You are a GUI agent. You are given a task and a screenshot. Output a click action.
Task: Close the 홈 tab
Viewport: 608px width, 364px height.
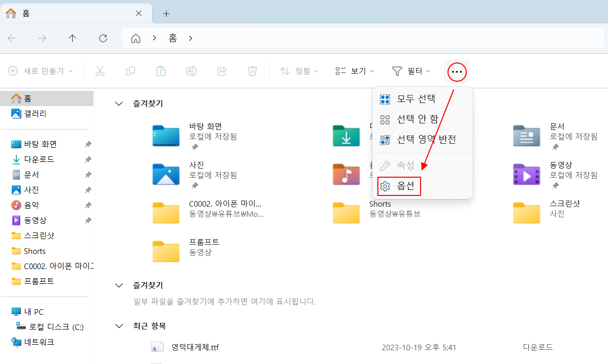pos(139,13)
